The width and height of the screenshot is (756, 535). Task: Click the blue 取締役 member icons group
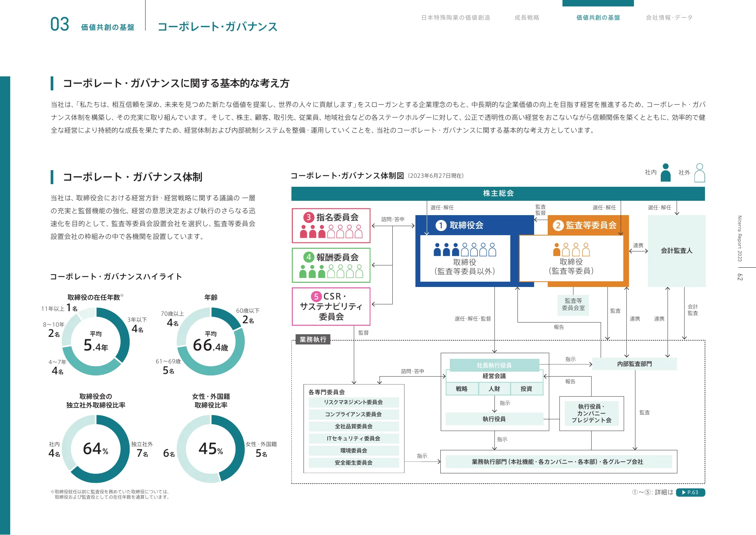tap(465, 249)
